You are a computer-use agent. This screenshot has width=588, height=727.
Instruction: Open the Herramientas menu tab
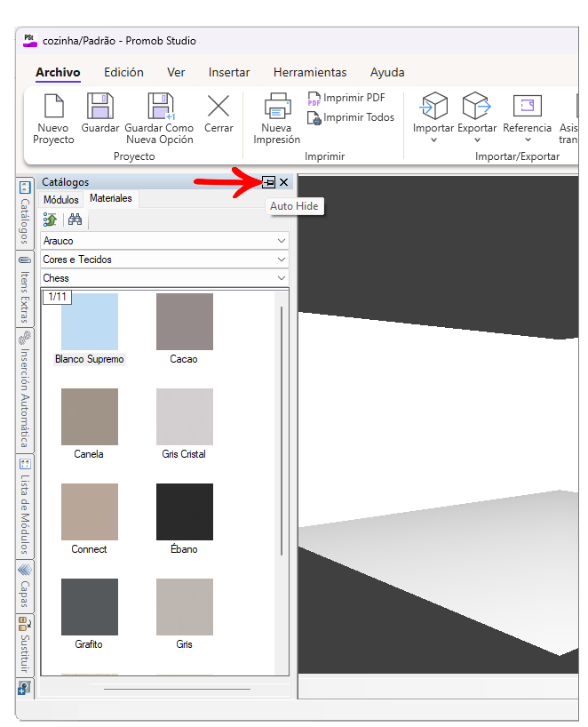(310, 72)
